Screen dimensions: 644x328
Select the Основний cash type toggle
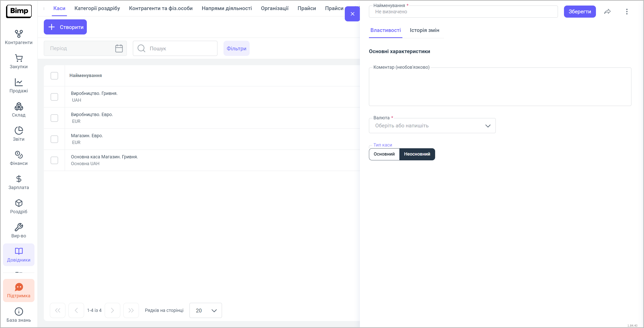[384, 154]
